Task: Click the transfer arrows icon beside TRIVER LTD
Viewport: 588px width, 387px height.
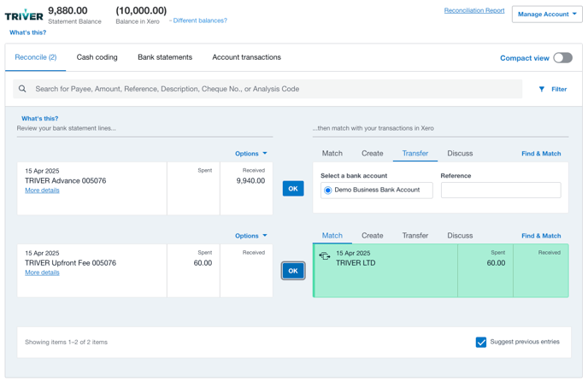Action: [x=325, y=256]
